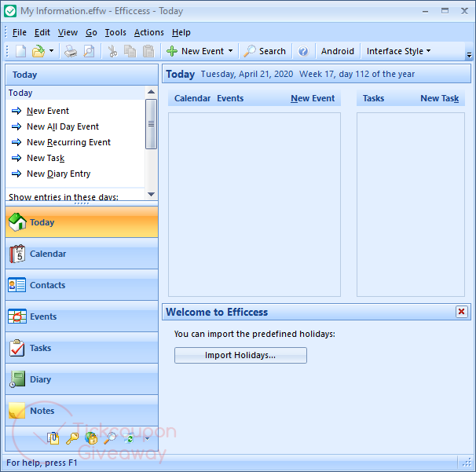
Task: Open the Tools menu
Action: click(x=115, y=32)
